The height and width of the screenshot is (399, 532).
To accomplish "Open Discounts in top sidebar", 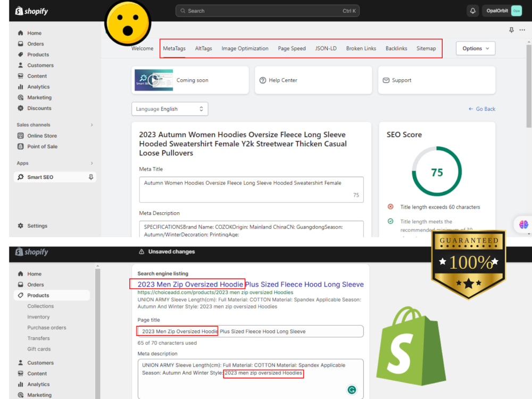I will [x=39, y=108].
